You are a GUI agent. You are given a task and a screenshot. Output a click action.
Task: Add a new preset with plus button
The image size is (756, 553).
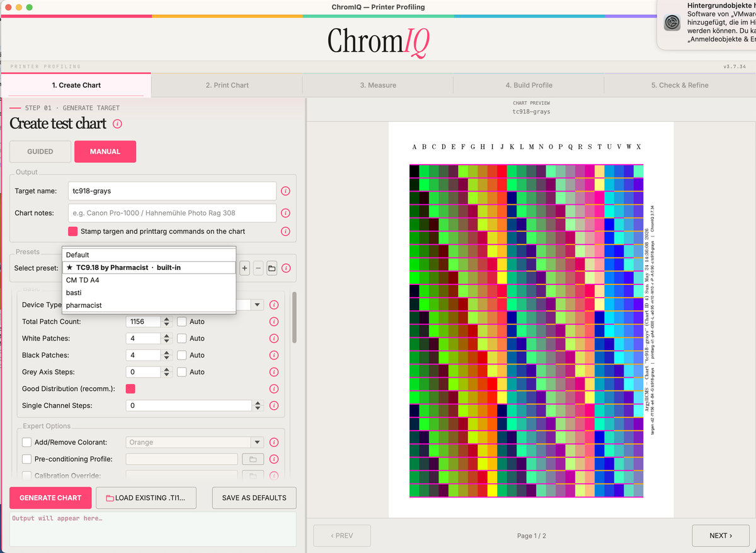point(244,268)
